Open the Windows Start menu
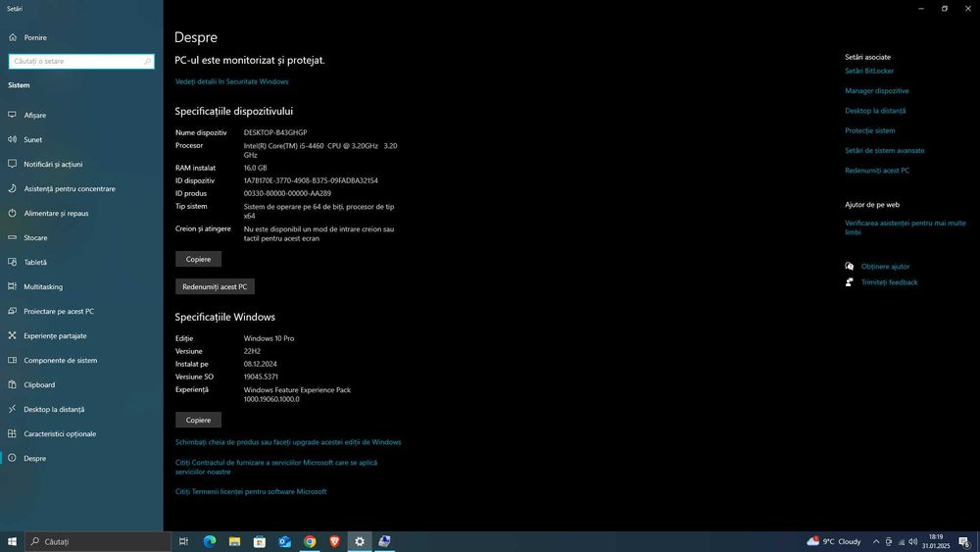 12,541
